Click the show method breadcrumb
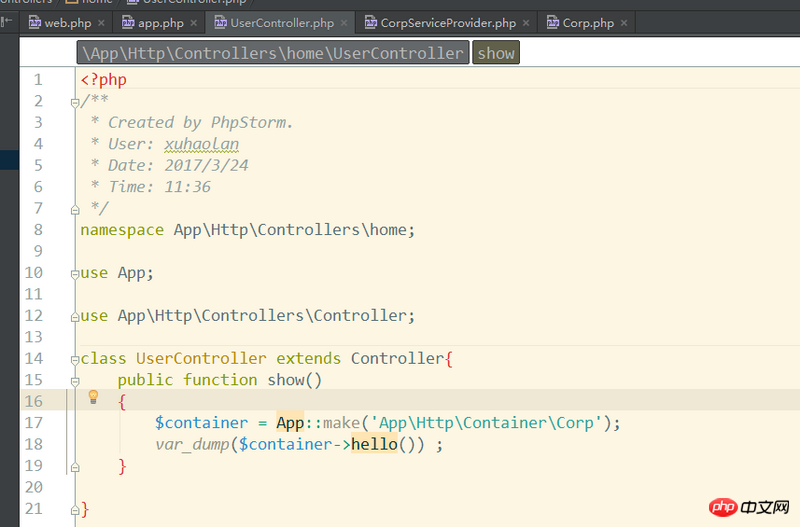 pos(496,53)
